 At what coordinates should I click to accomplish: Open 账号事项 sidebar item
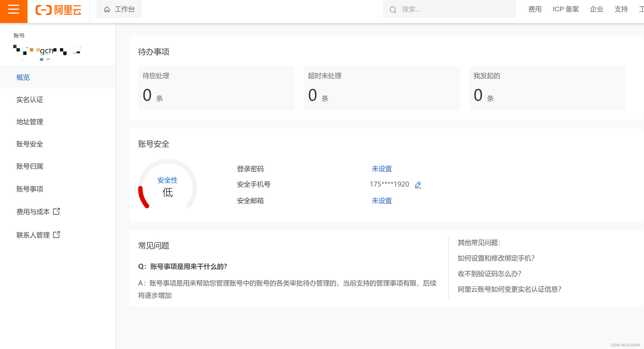(30, 189)
